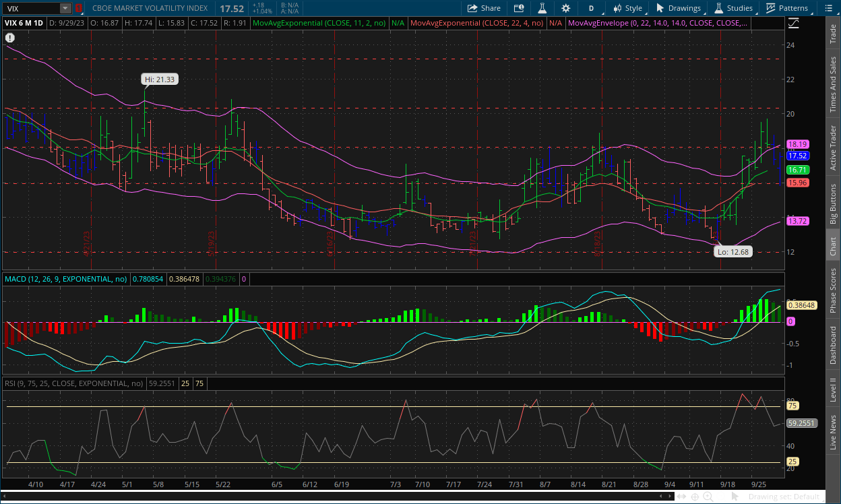
Task: Open the chart snapshot/calendar icon next to Share
Action: pyautogui.click(x=518, y=8)
